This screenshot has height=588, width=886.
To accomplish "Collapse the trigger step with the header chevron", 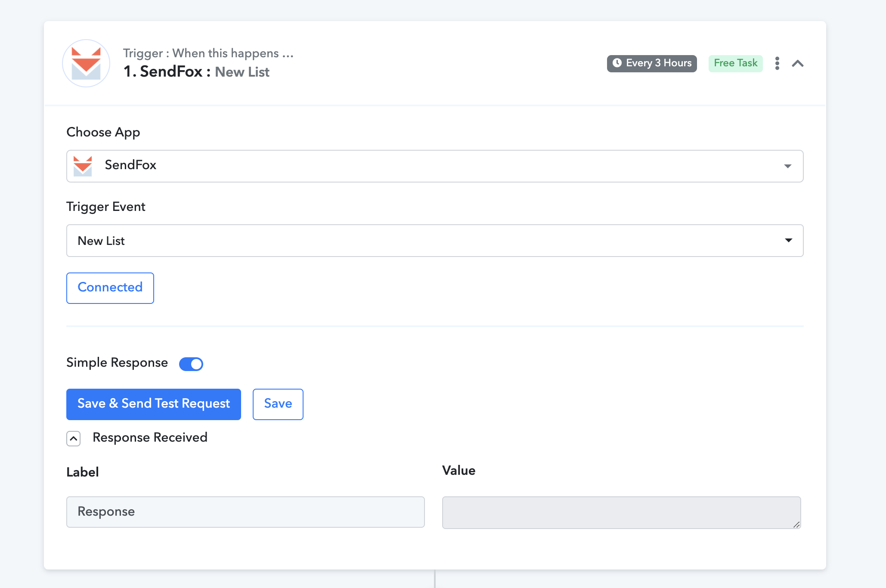I will 798,64.
